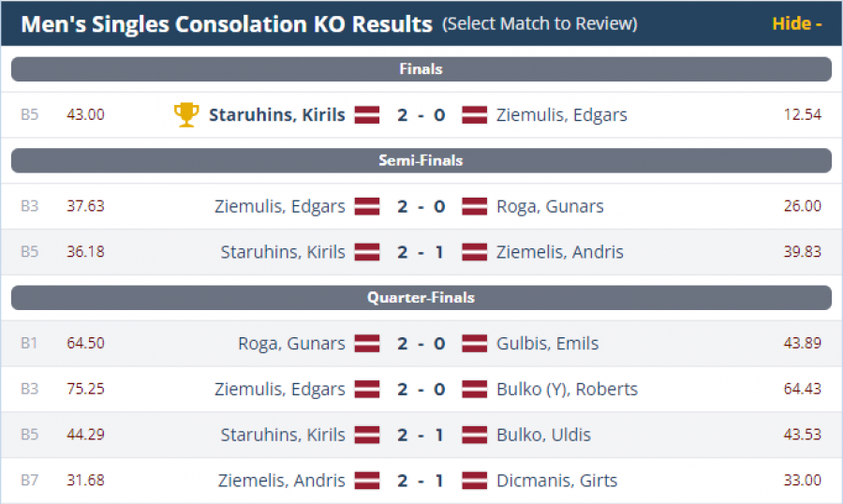843x504 pixels.
Task: Click the gold trophy icon beside Staruhins
Action: pyautogui.click(x=186, y=114)
